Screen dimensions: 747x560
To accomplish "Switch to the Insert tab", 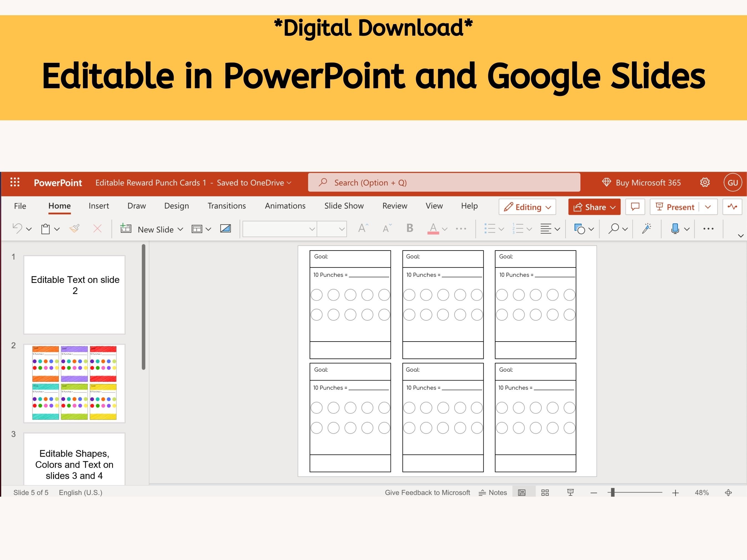I will pos(98,205).
